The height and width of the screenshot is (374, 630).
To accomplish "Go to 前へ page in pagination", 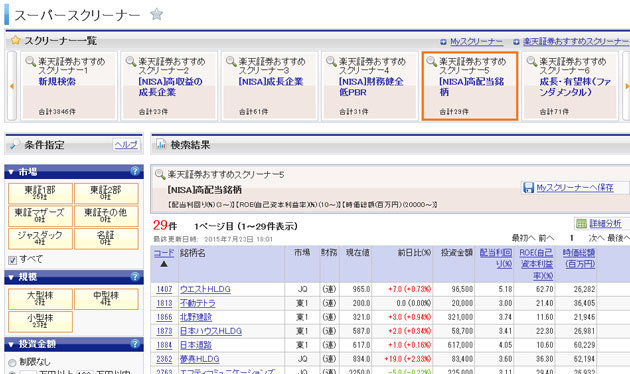I will pyautogui.click(x=546, y=238).
